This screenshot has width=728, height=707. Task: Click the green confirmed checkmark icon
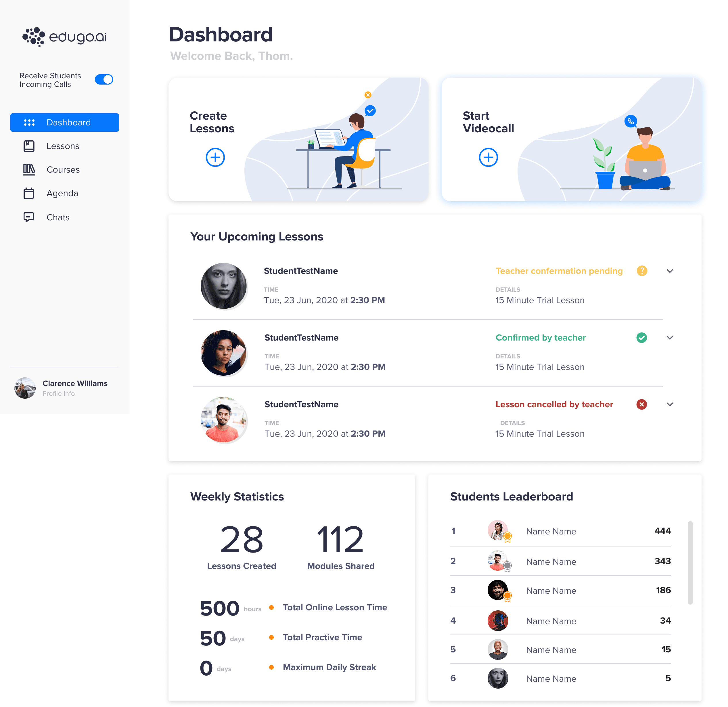641,338
